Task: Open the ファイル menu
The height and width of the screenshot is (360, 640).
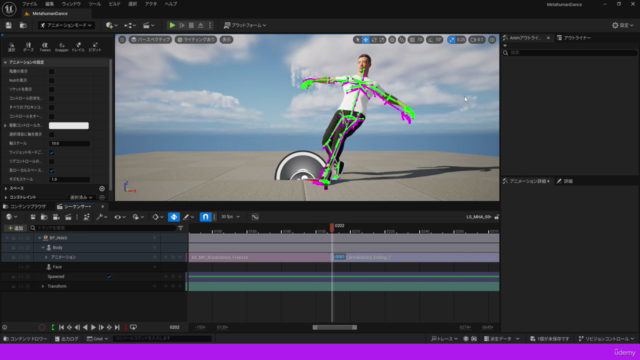Action: [x=29, y=4]
